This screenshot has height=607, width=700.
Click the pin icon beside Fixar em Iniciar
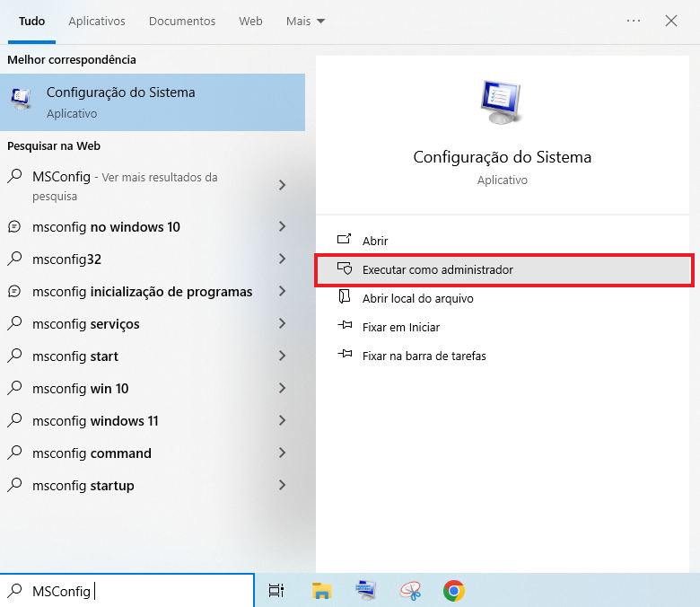point(346,325)
